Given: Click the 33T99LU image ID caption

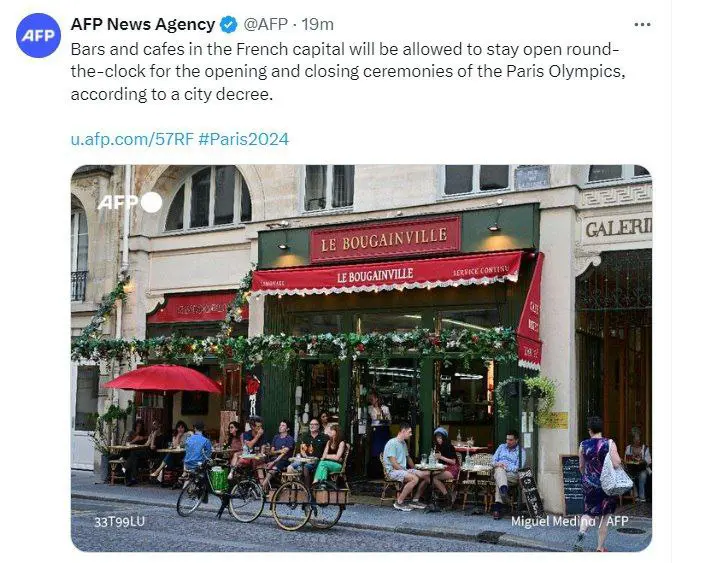Looking at the screenshot, I should pyautogui.click(x=119, y=522).
